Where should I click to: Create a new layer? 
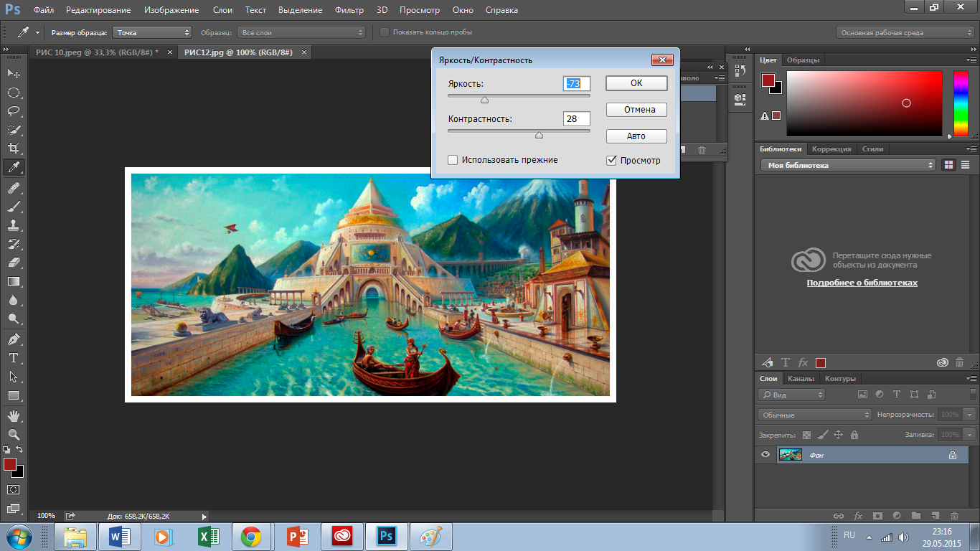935,516
